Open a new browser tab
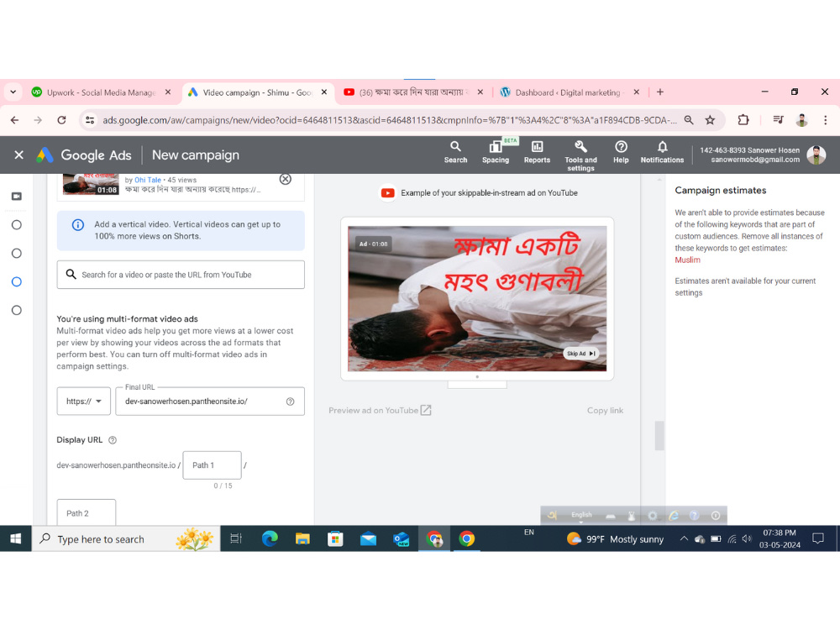The width and height of the screenshot is (840, 630). click(660, 92)
